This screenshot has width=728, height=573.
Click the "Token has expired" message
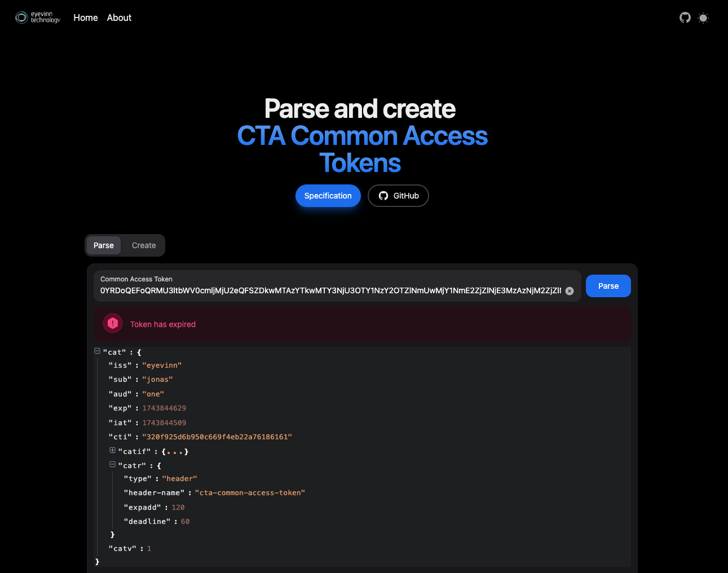163,324
